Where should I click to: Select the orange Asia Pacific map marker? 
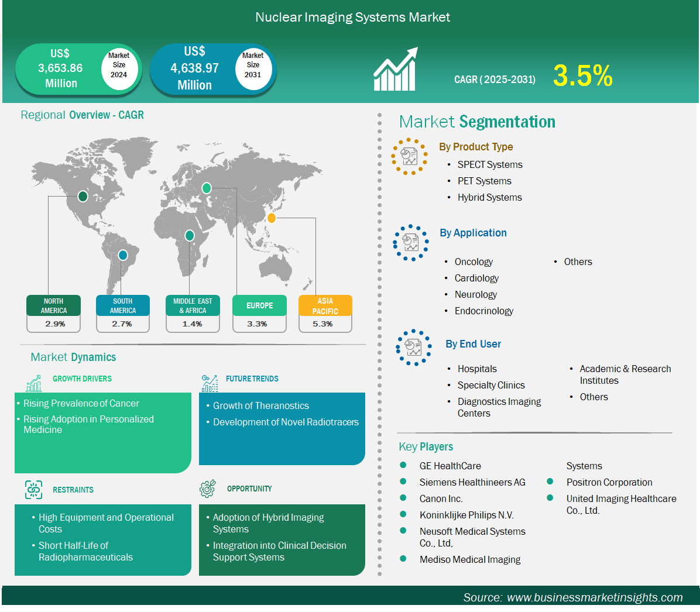tap(271, 218)
